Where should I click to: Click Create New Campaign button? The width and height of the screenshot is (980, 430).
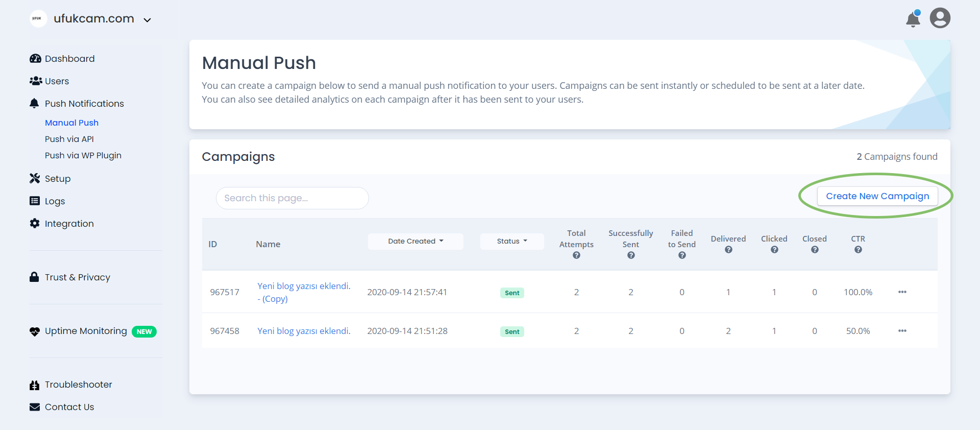877,196
